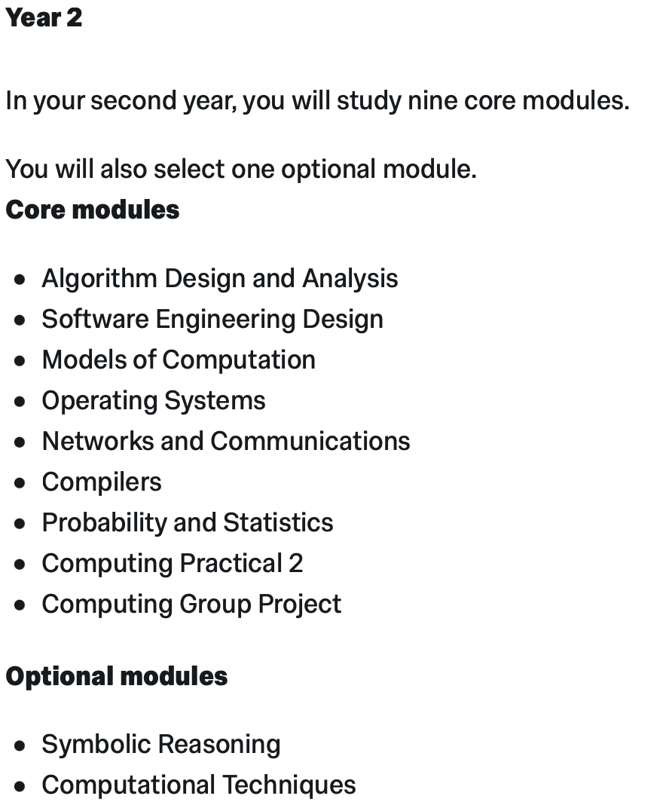Click bullet beside Symbolic Reasoning

[x=20, y=745]
